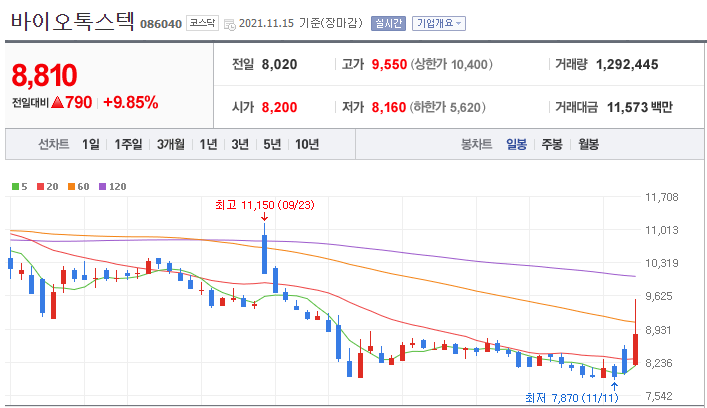Image resolution: width=707 pixels, height=408 pixels.
Task: Click the 11,708 price axis label
Action: pos(661,197)
